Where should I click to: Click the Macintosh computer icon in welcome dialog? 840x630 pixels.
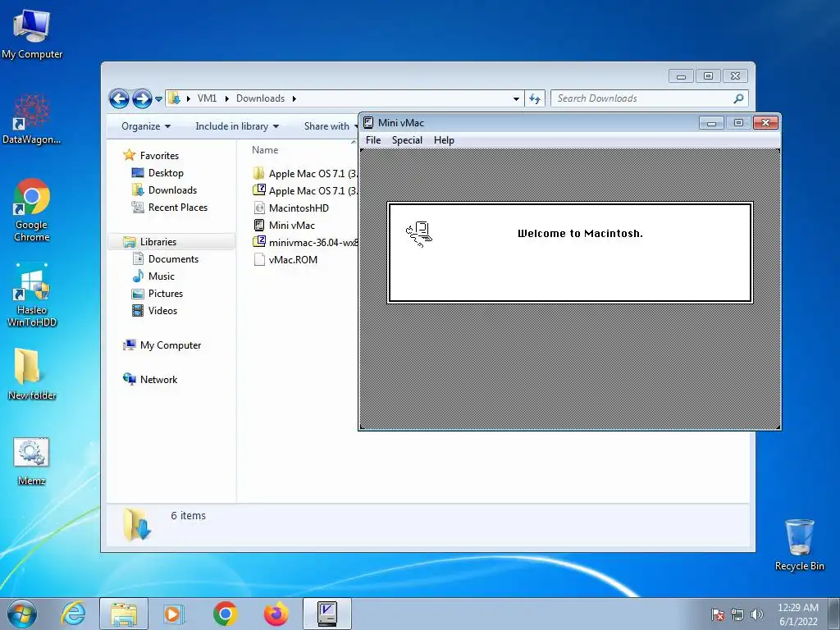tap(419, 235)
